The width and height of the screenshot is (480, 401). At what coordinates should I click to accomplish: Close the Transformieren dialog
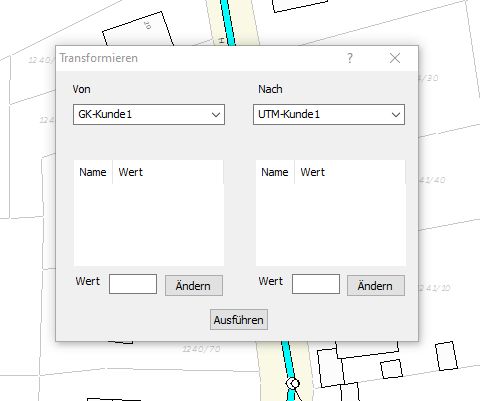(x=395, y=58)
